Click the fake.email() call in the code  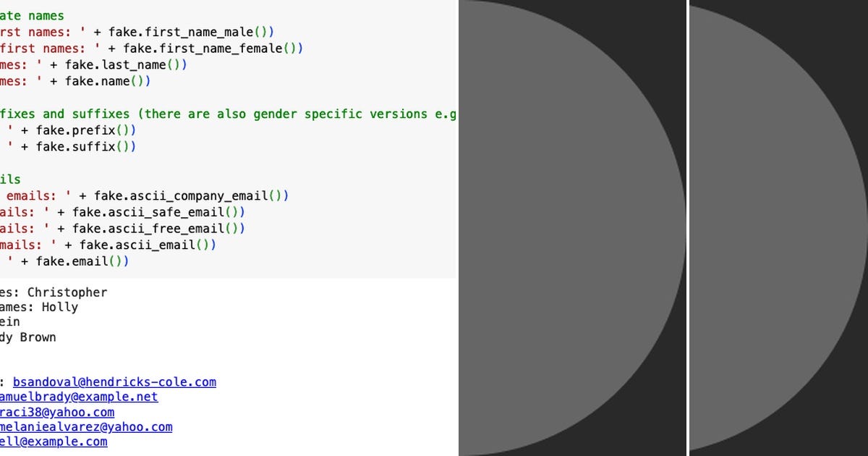[x=83, y=261]
